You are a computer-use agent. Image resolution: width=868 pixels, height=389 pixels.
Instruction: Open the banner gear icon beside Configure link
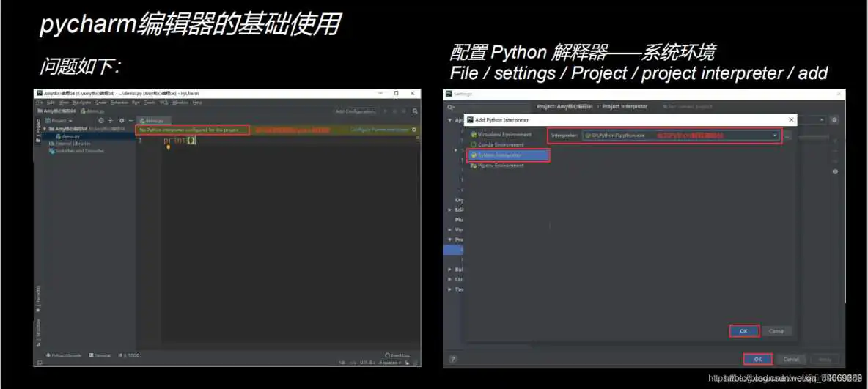pyautogui.click(x=414, y=130)
